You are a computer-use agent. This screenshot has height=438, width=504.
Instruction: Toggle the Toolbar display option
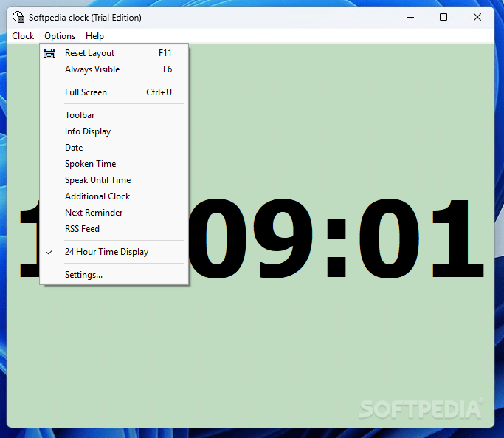click(114, 115)
